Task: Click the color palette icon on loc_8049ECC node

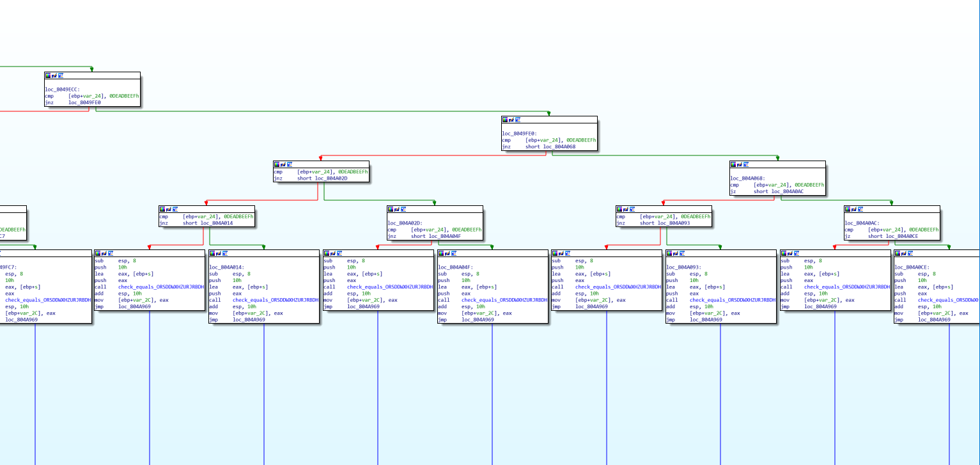Action: click(48, 75)
